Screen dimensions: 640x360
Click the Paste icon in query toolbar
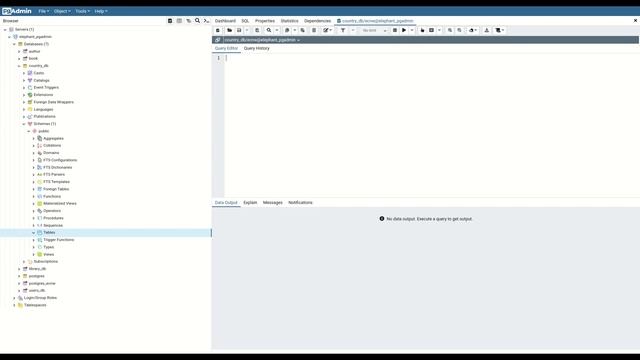click(x=302, y=30)
